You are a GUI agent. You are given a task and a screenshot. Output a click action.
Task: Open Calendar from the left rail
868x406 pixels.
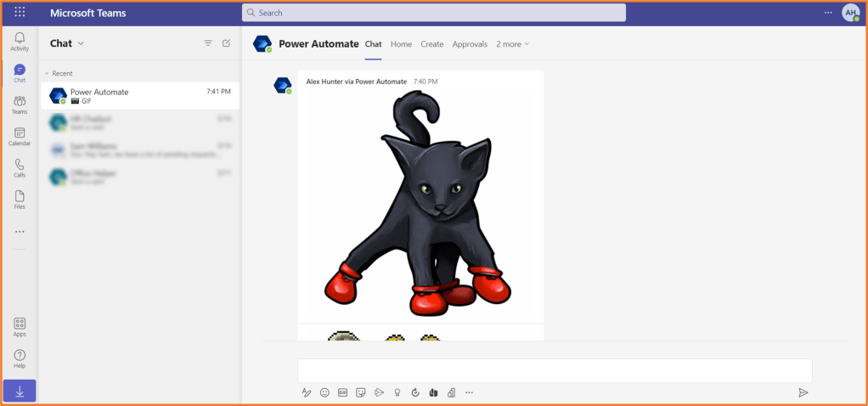click(20, 137)
